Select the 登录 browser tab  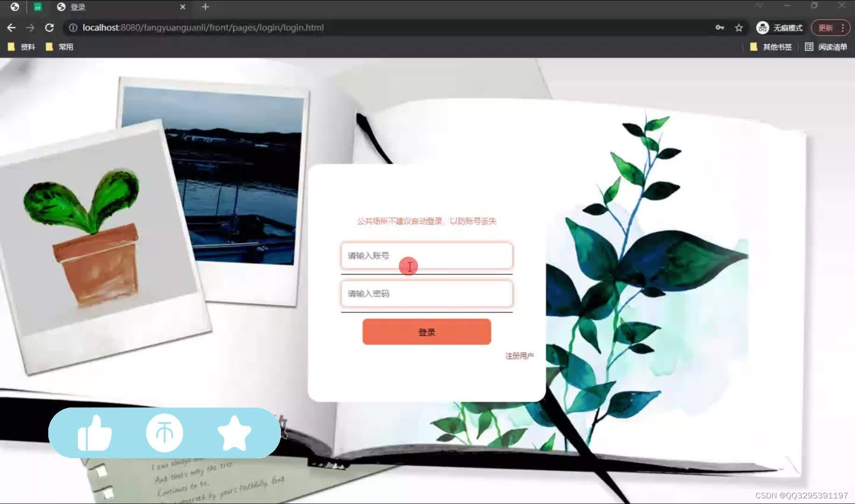click(121, 7)
